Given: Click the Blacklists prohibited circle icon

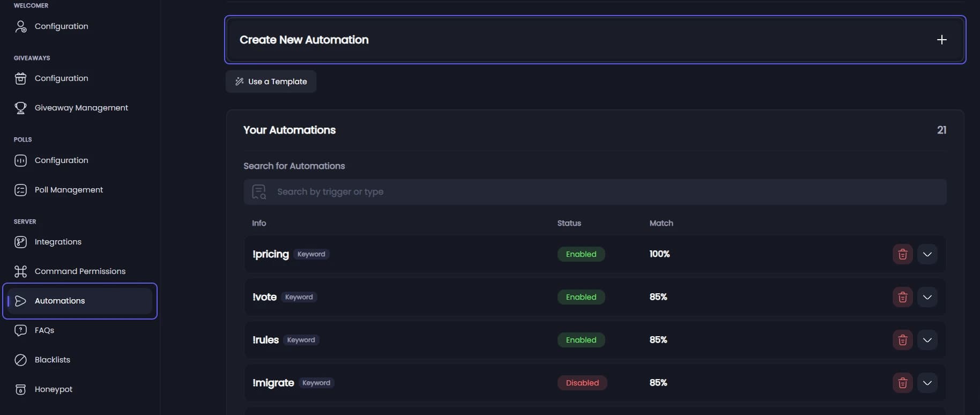Looking at the screenshot, I should point(20,360).
